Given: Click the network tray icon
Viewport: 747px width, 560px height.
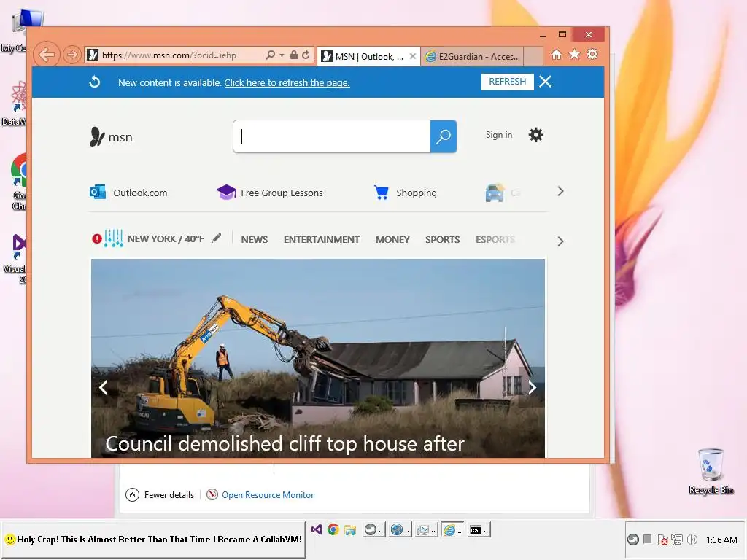Looking at the screenshot, I should point(676,540).
